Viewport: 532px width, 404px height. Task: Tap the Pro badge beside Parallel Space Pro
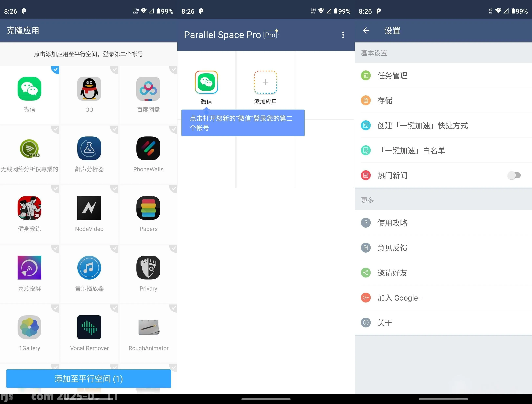point(270,35)
